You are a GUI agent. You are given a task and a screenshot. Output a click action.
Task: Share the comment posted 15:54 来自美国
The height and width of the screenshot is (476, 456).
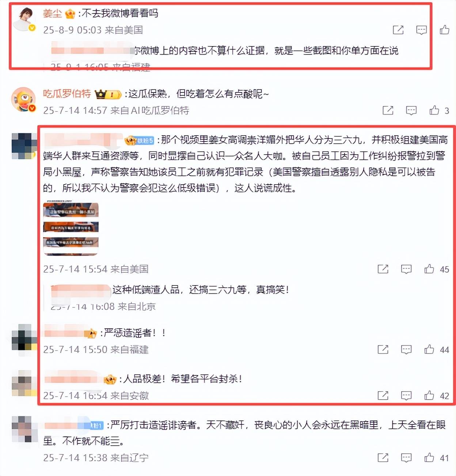pyautogui.click(x=383, y=269)
